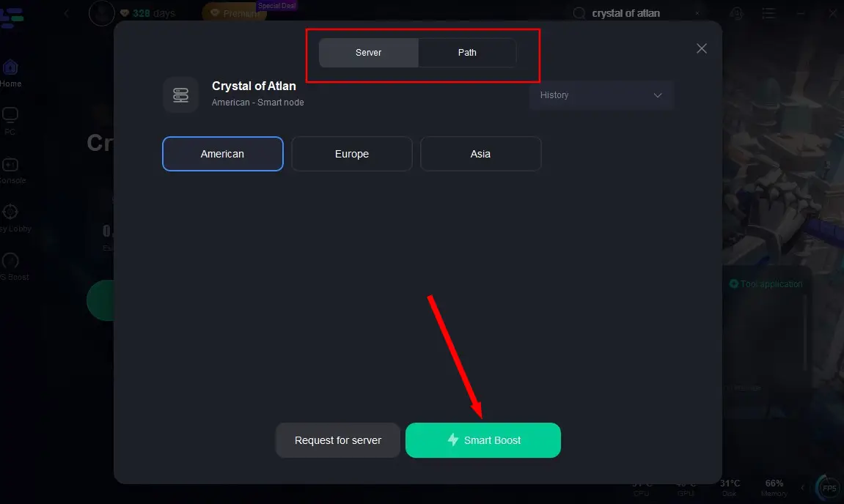Select the Europe server region
This screenshot has width=844, height=504.
tap(352, 154)
